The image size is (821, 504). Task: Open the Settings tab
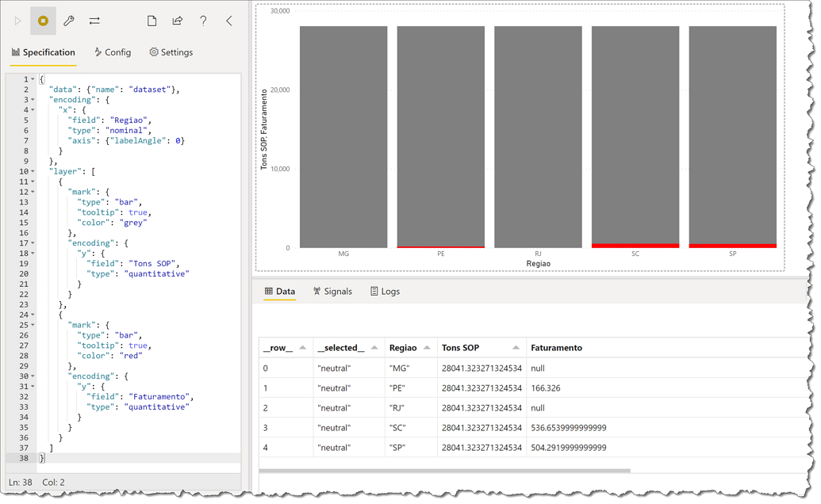(171, 52)
